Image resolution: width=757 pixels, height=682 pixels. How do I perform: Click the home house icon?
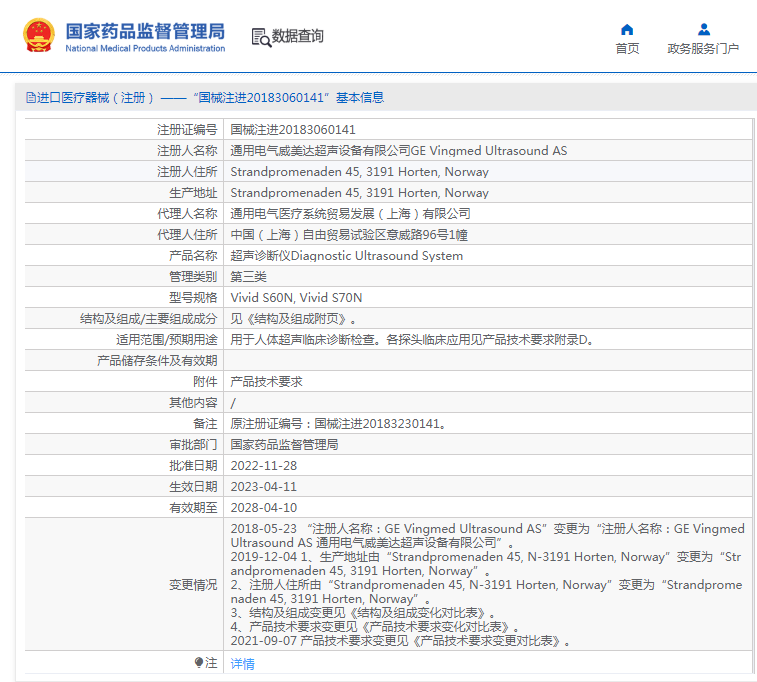[x=627, y=29]
